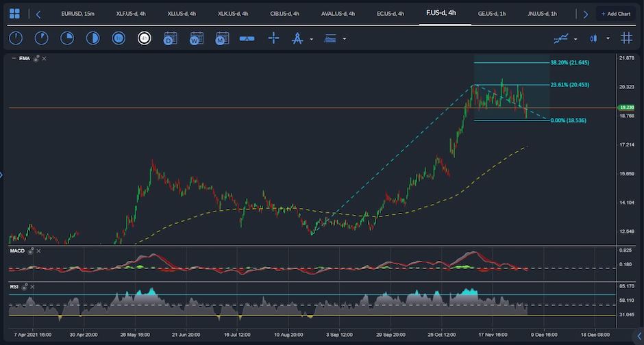Open the indicators dropdown arrow
The height and width of the screenshot is (345, 644).
coord(575,39)
